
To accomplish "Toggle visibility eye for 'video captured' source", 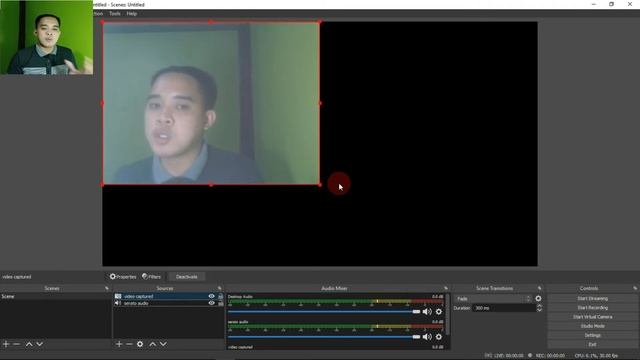I will click(x=211, y=296).
